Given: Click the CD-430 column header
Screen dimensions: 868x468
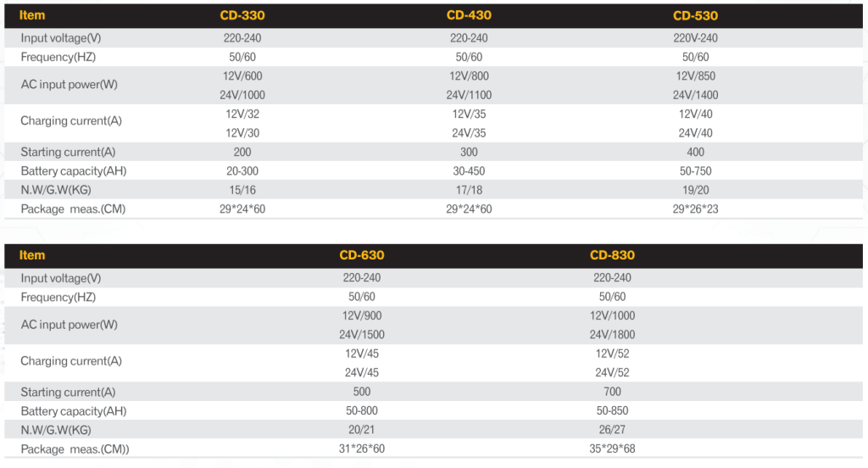Looking at the screenshot, I should [x=469, y=15].
